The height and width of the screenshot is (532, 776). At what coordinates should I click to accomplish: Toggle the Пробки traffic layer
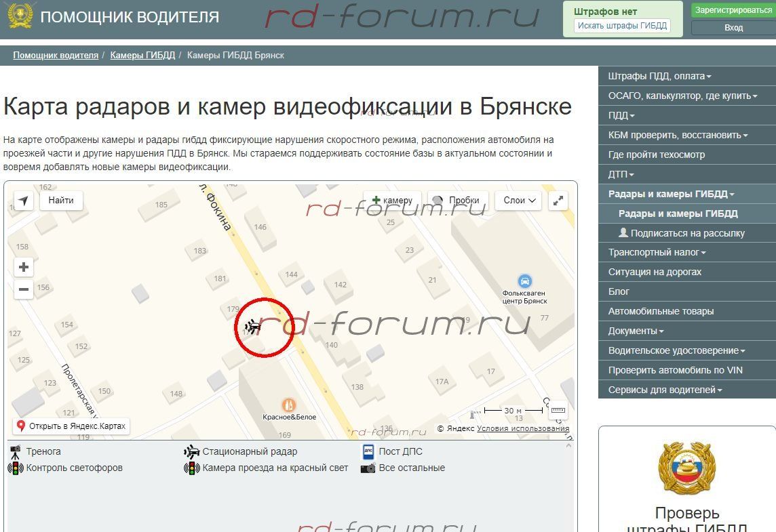point(458,201)
